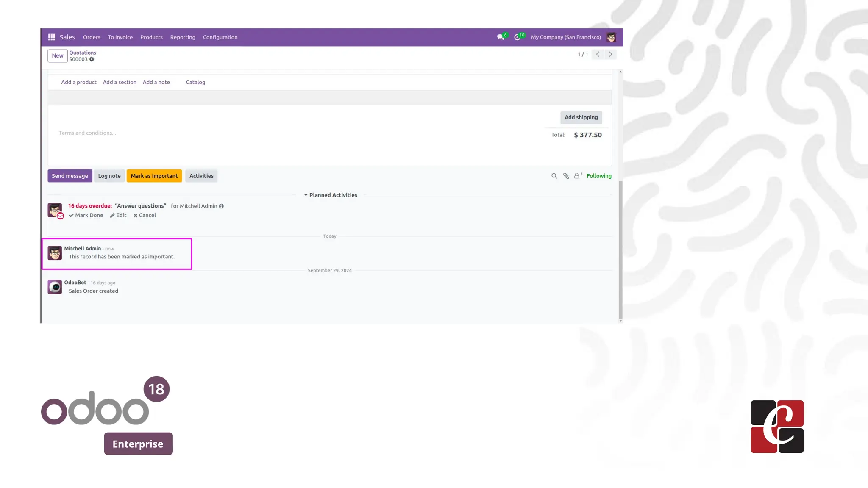Image resolution: width=868 pixels, height=488 pixels.
Task: Mark the Answer questions activity done
Action: point(86,215)
